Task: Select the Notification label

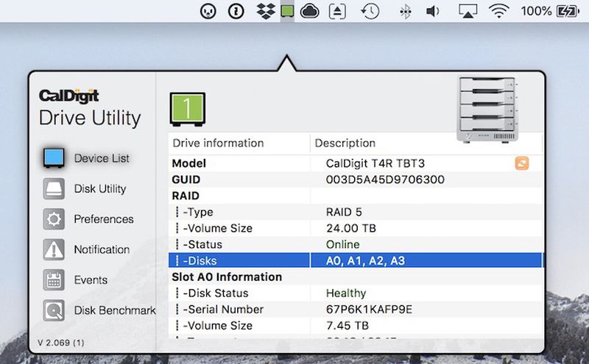Action: click(x=102, y=249)
